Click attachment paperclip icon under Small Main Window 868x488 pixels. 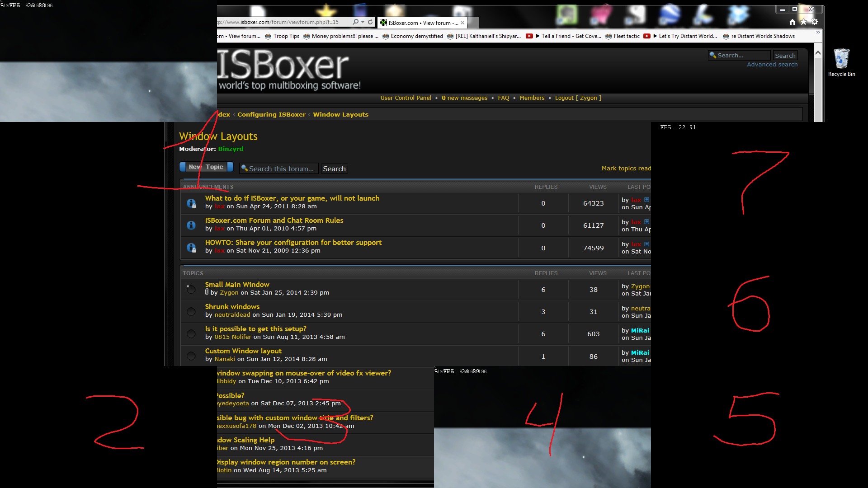[207, 292]
